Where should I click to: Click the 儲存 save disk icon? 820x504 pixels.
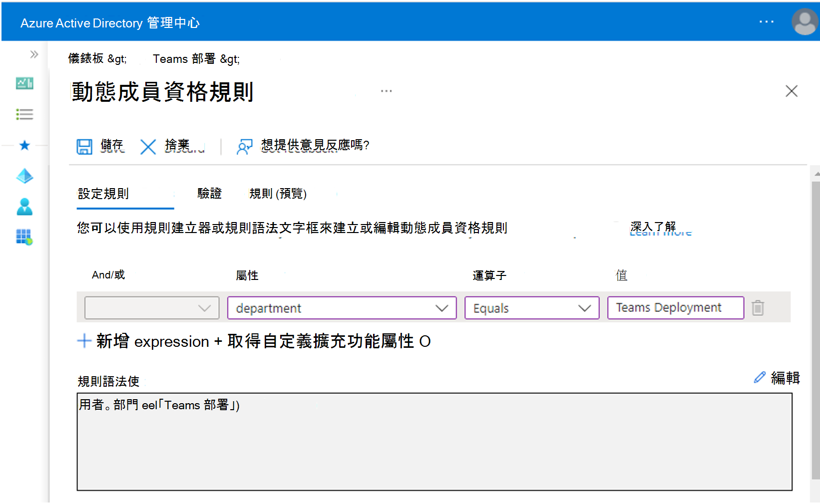[x=84, y=147]
